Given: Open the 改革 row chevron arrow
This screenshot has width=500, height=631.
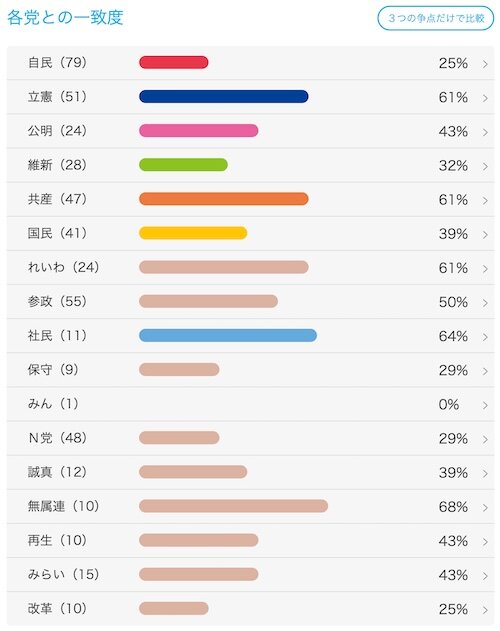Looking at the screenshot, I should pos(485,610).
